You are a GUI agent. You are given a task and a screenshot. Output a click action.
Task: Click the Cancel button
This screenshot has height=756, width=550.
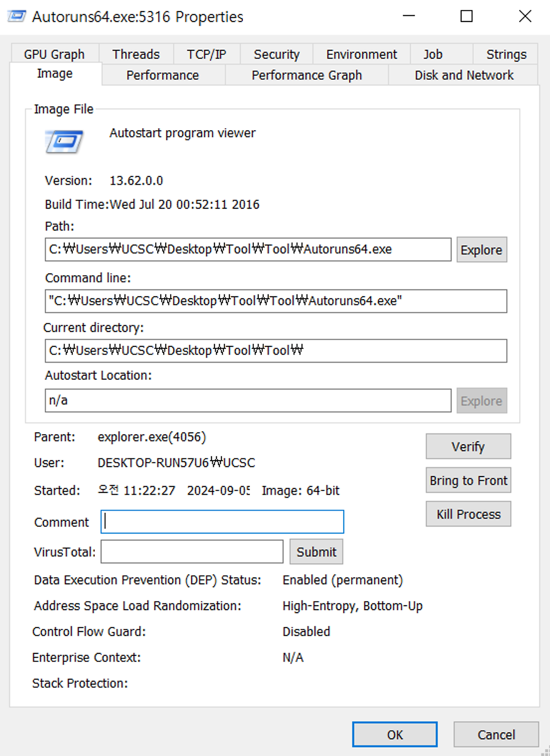[496, 735]
